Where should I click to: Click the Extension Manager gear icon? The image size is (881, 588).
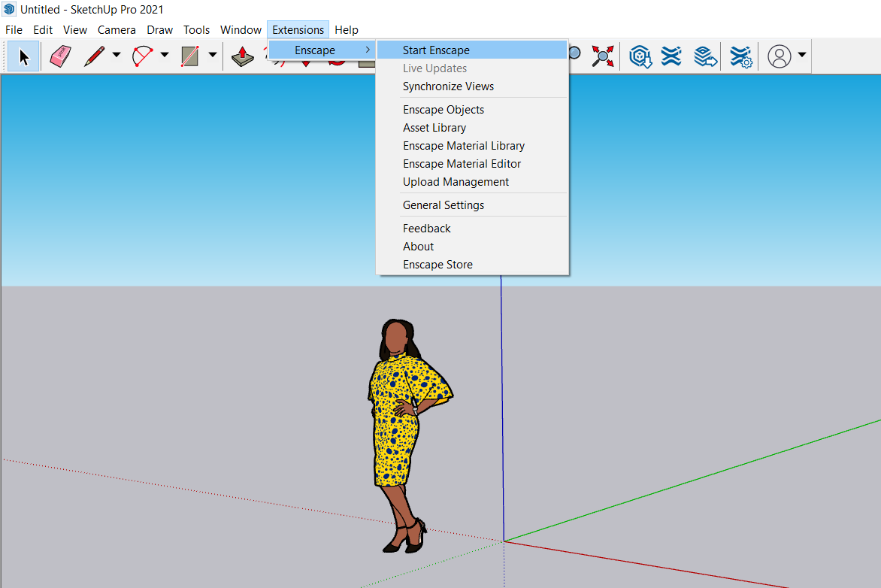point(741,56)
